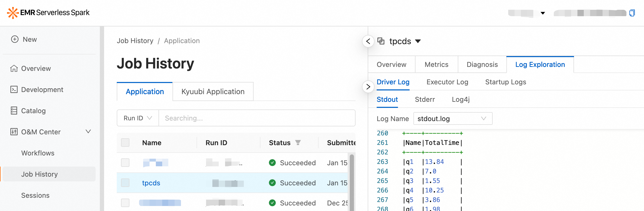Open Workflows in the sidebar
The width and height of the screenshot is (644, 211).
(38, 153)
